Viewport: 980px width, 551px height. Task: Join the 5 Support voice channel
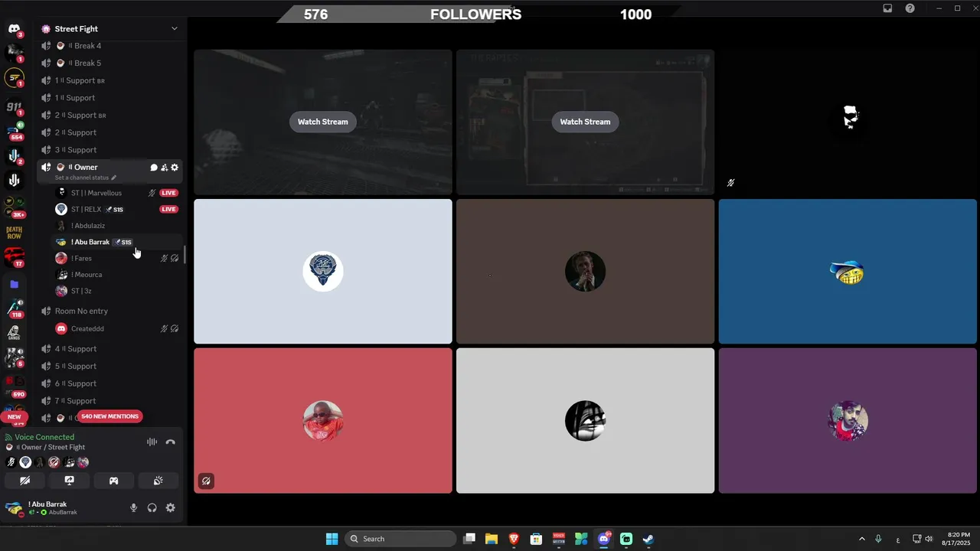(x=110, y=366)
